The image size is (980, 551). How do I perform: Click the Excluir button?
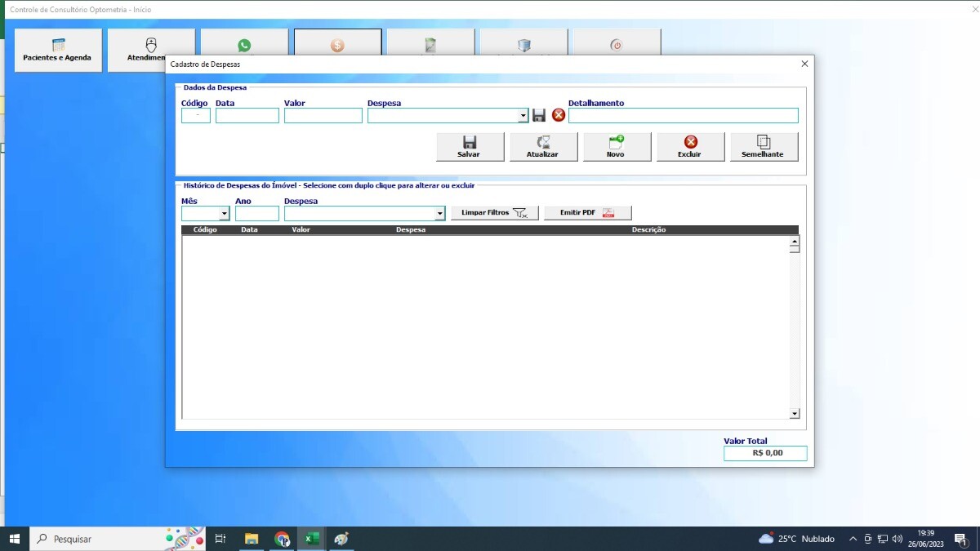690,147
